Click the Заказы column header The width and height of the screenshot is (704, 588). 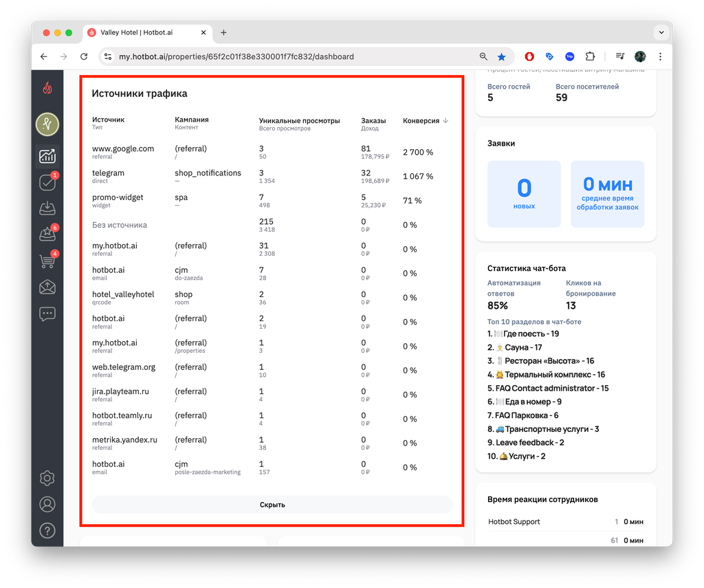(x=373, y=120)
